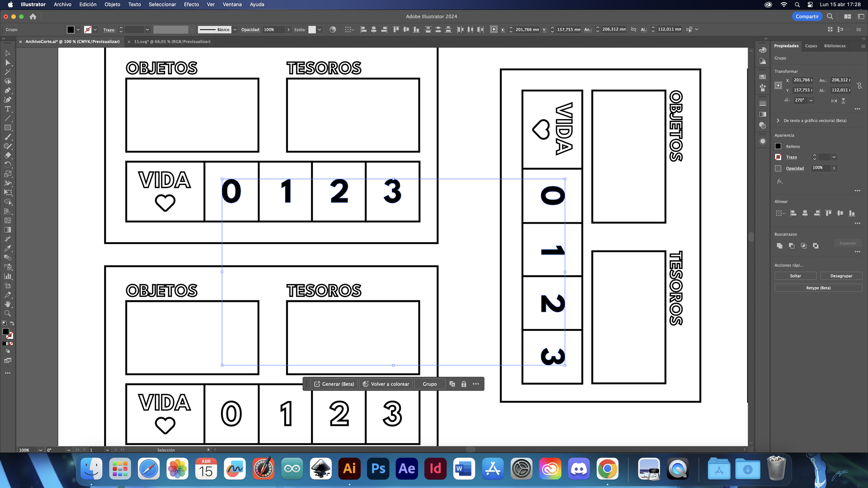Image resolution: width=868 pixels, height=488 pixels.
Task: Expand De texto a gráfico vectorial section
Action: point(778,121)
